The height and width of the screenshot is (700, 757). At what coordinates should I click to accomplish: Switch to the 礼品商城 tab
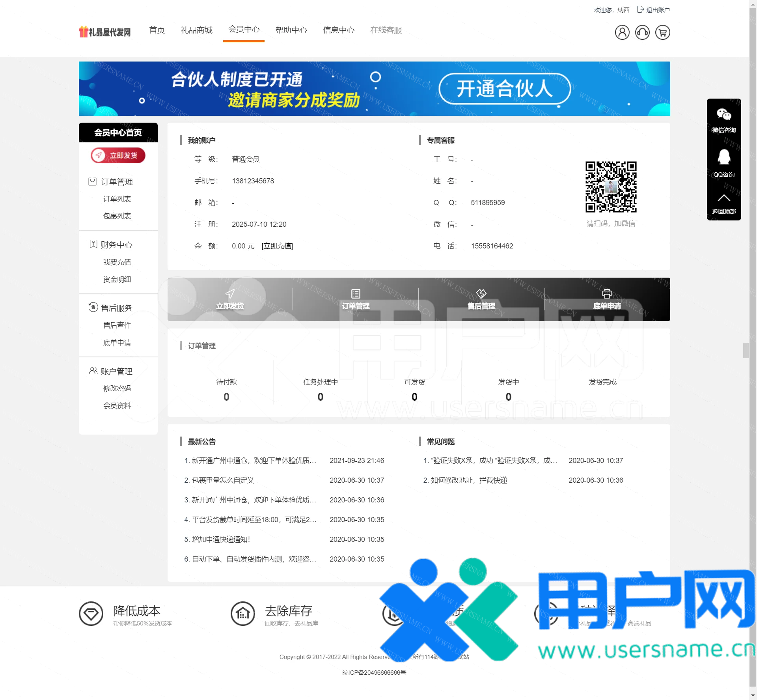196,30
